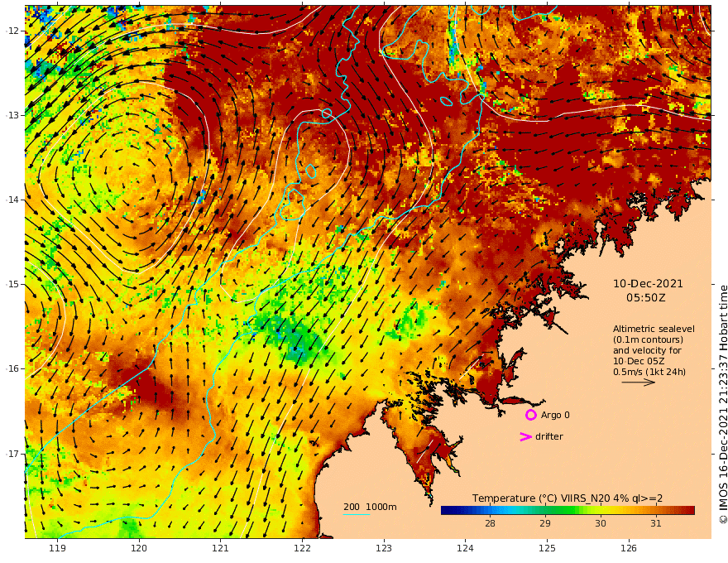Click latitude label -12 on left axis
This screenshot has width=728, height=563.
tap(12, 31)
